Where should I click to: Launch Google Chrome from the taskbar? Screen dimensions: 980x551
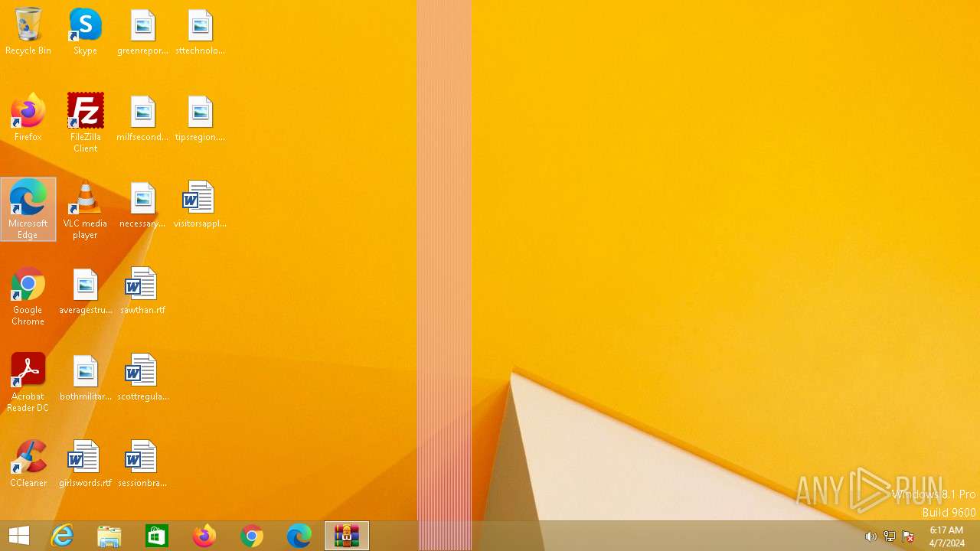tap(252, 536)
